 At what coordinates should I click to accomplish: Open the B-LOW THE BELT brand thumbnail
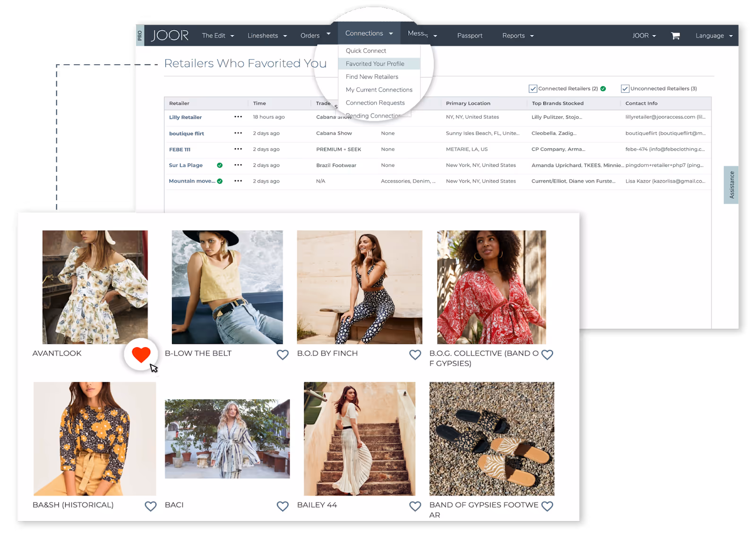227,287
